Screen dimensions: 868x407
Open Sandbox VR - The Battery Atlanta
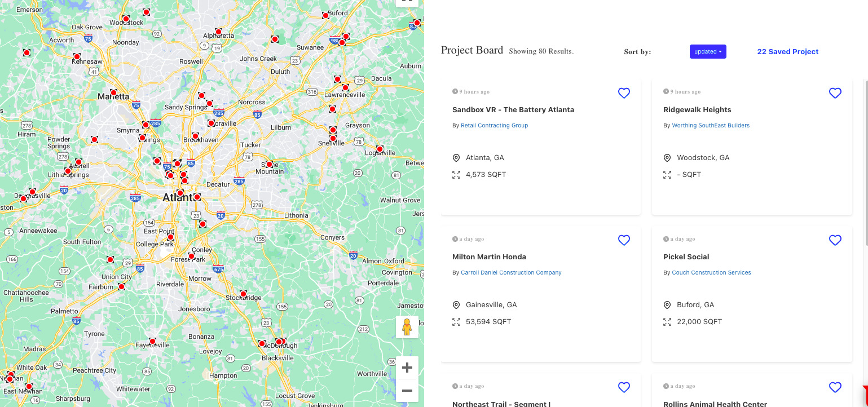coord(513,110)
